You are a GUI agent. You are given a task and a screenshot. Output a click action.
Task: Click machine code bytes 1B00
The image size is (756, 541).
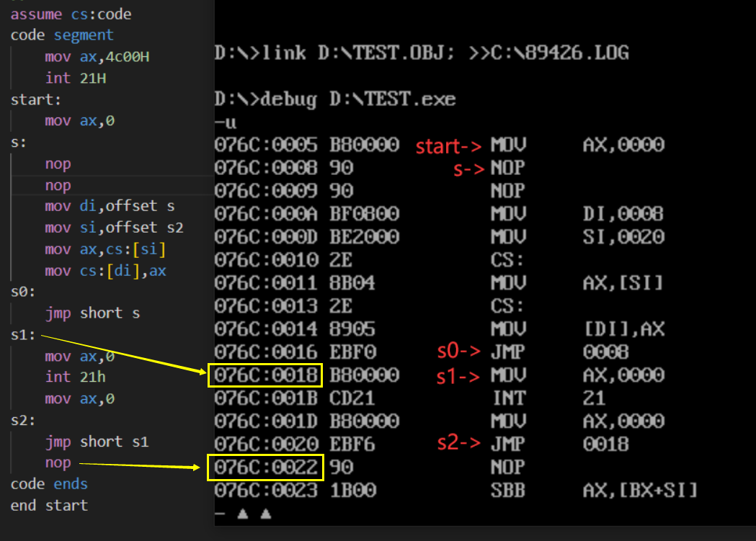pos(352,491)
